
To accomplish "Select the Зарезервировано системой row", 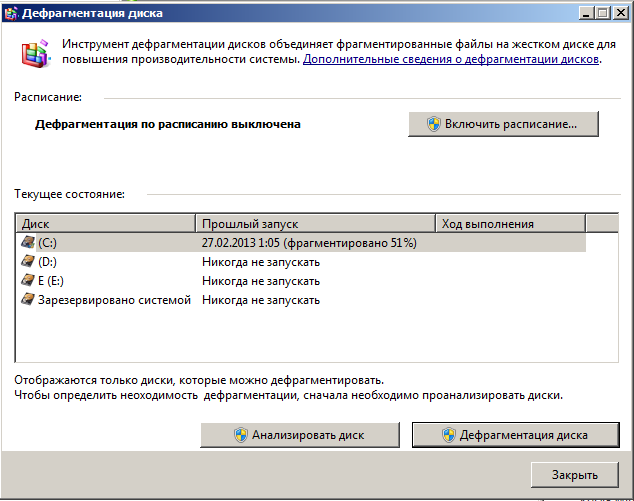I will [301, 300].
